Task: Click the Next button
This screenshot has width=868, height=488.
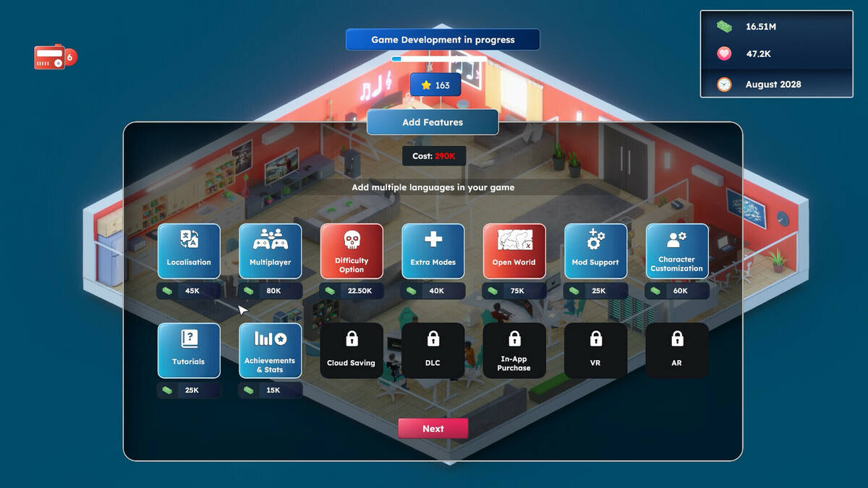Action: pyautogui.click(x=433, y=429)
